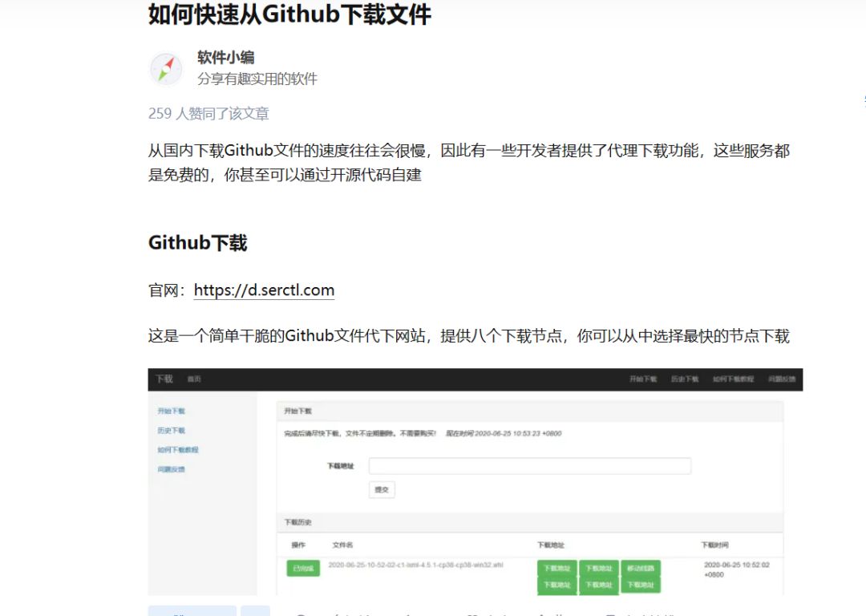The height and width of the screenshot is (616, 866).
Task: Click the tagline 分享有趣实用的软件
Action: tap(257, 79)
